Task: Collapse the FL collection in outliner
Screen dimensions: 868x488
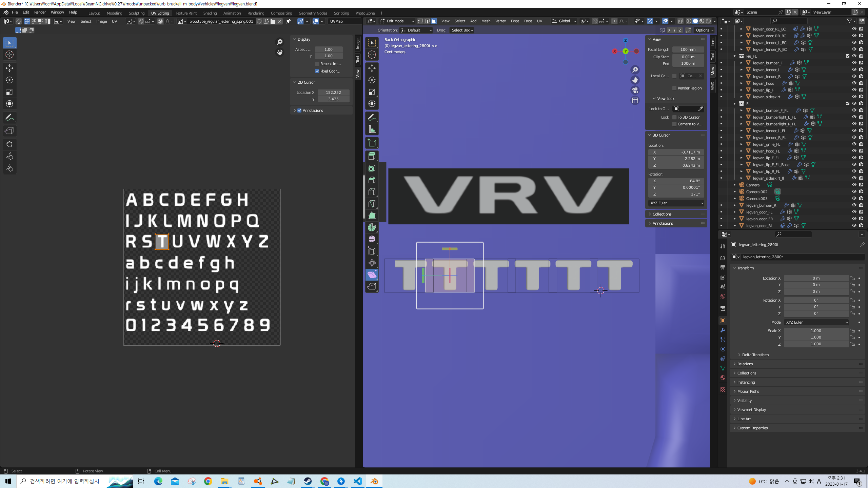Action: (x=735, y=104)
